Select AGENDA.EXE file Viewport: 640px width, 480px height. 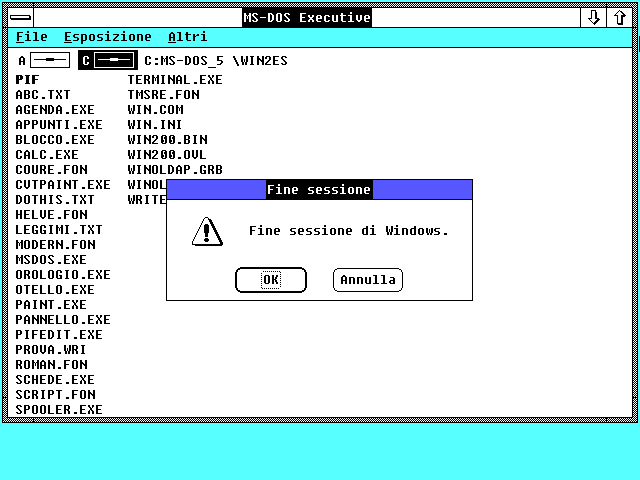pos(55,110)
